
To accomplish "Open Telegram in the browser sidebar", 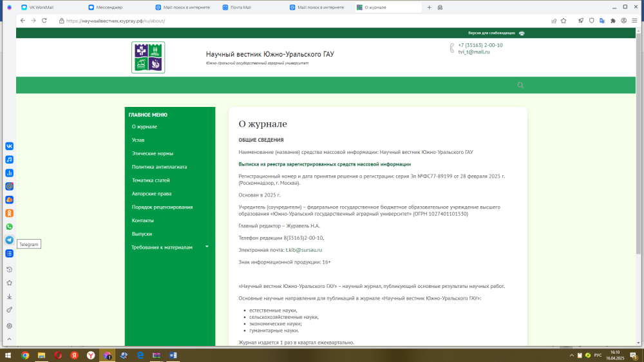I will [x=10, y=240].
